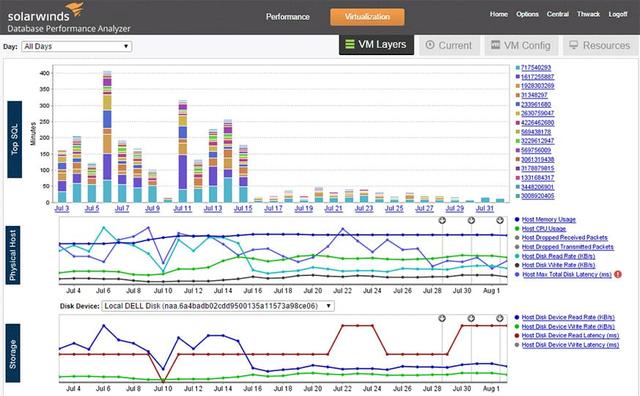The height and width of the screenshot is (396, 640).
Task: Open the Central link
Action: 558,14
